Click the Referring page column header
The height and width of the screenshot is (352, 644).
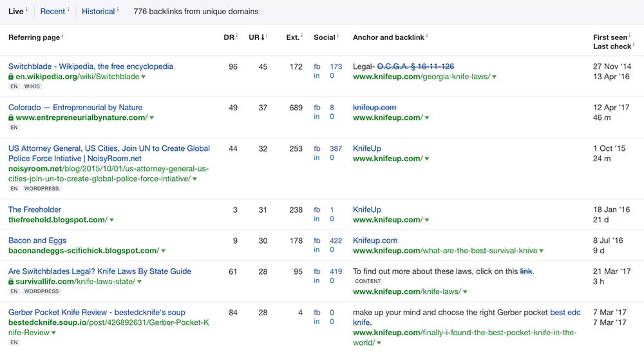tap(34, 37)
